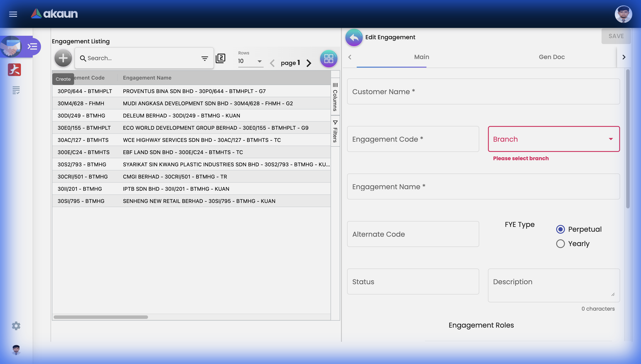The height and width of the screenshot is (364, 641).
Task: Click the Customer Name input field
Action: click(x=483, y=92)
